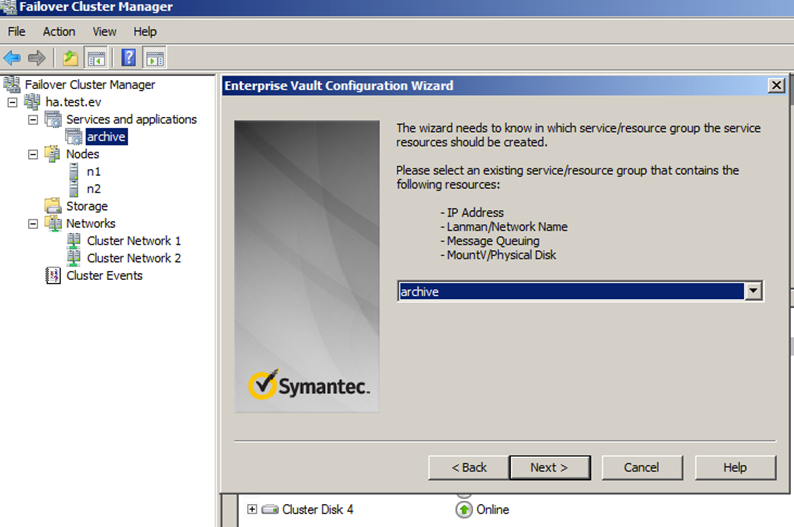Image resolution: width=794 pixels, height=527 pixels.
Task: Click the n2 server node icon
Action: tap(74, 189)
